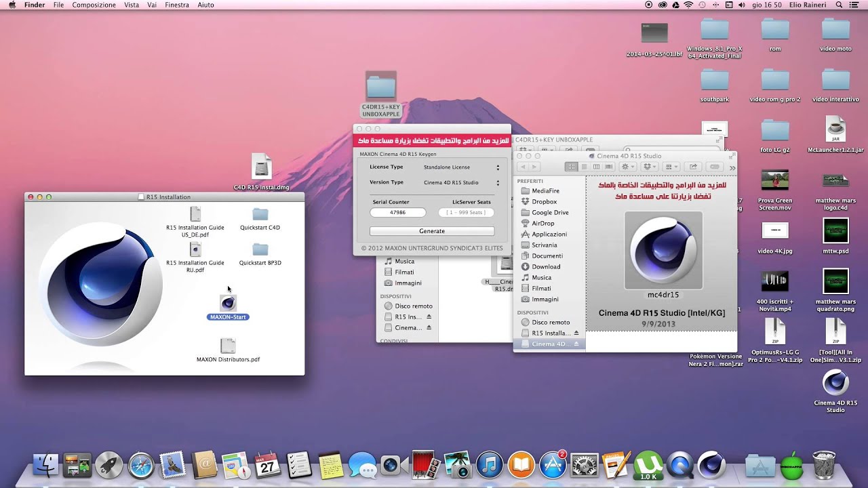Click the LicServer Seats input field

[466, 212]
